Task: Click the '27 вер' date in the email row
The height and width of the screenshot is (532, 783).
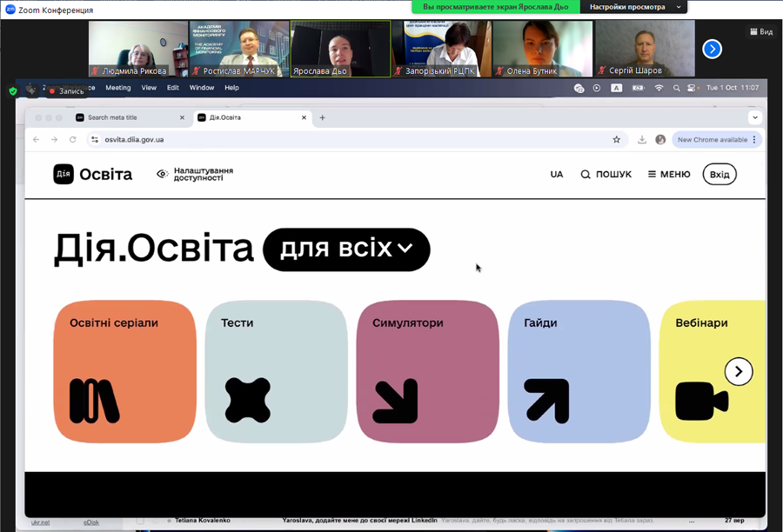Action: click(734, 521)
